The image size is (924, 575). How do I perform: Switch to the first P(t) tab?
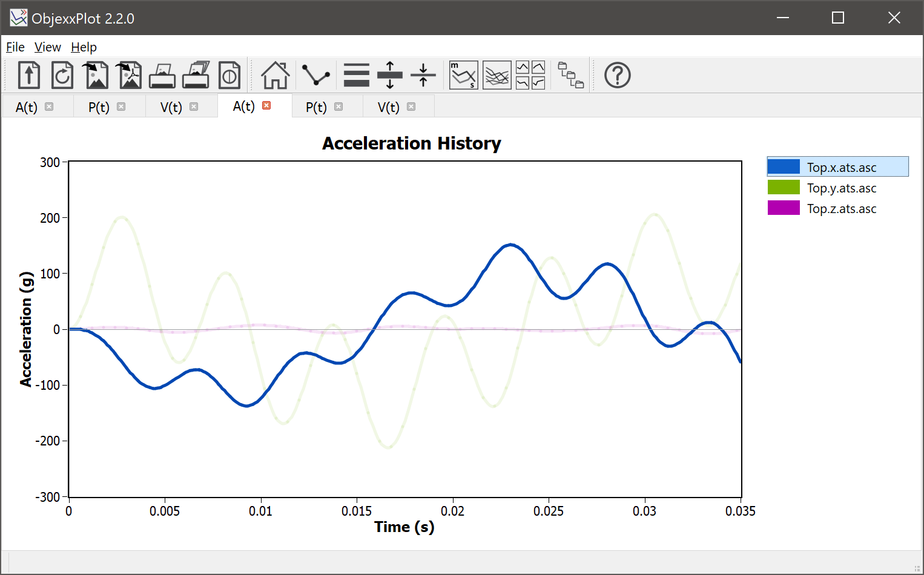point(99,107)
